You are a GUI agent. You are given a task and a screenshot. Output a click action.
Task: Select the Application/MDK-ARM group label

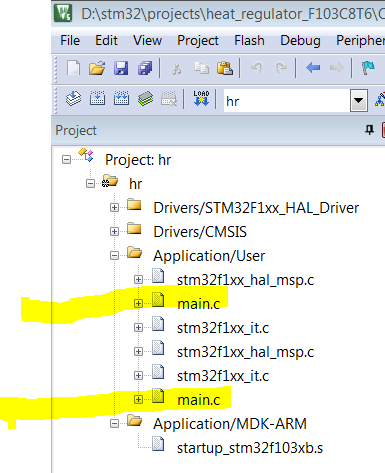[x=230, y=424]
